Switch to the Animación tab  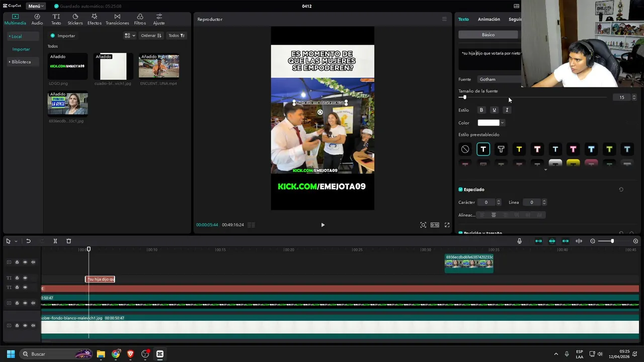(489, 19)
